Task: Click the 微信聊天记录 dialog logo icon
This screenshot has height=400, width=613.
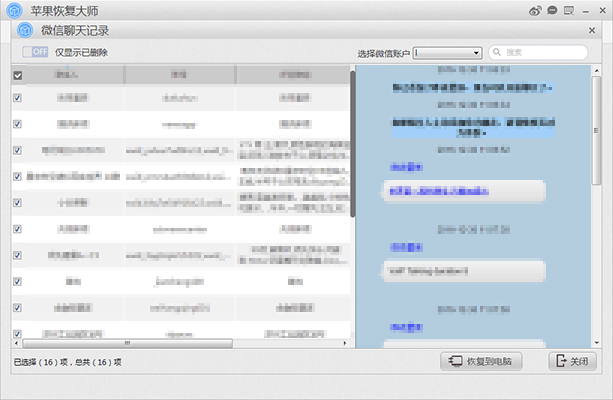Action: point(25,30)
